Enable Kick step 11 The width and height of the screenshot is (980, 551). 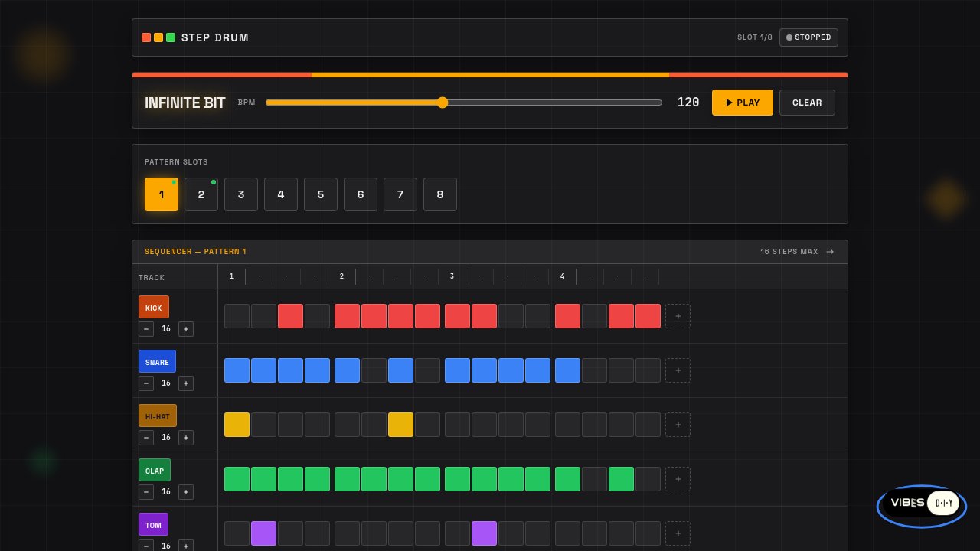[x=511, y=316]
